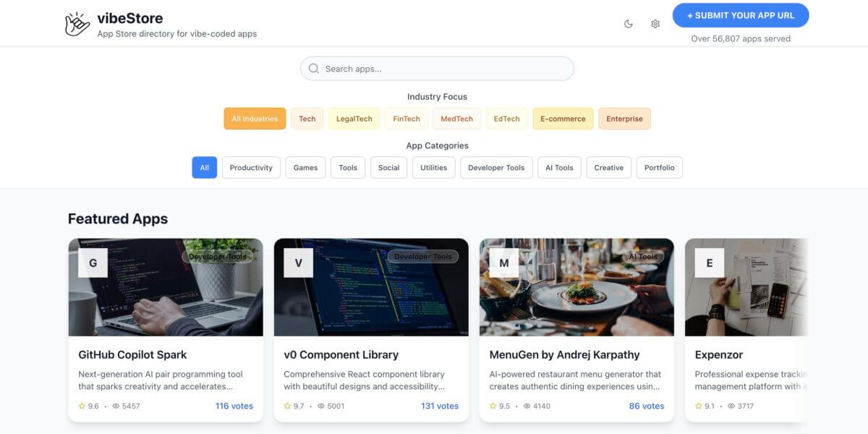Choose the Creative category
868x434 pixels.
[609, 168]
